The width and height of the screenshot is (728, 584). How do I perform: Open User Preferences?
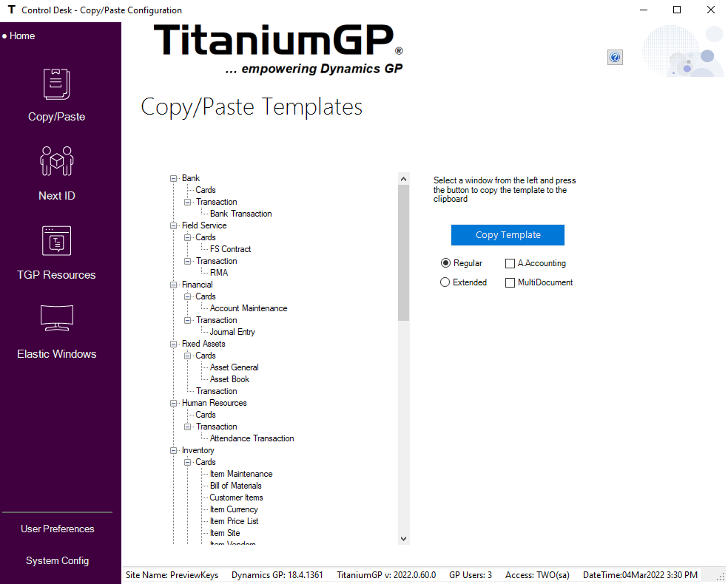pos(57,529)
